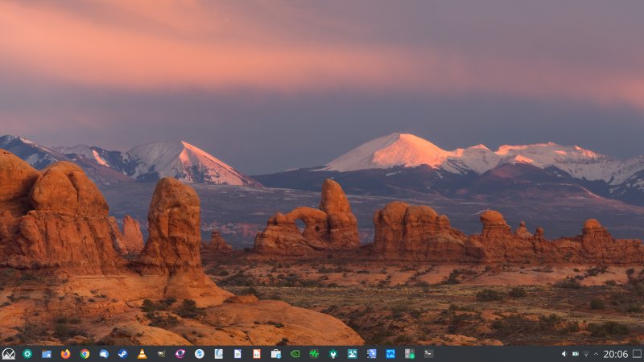Open Google Chrome browser
The height and width of the screenshot is (362, 644).
pyautogui.click(x=85, y=354)
